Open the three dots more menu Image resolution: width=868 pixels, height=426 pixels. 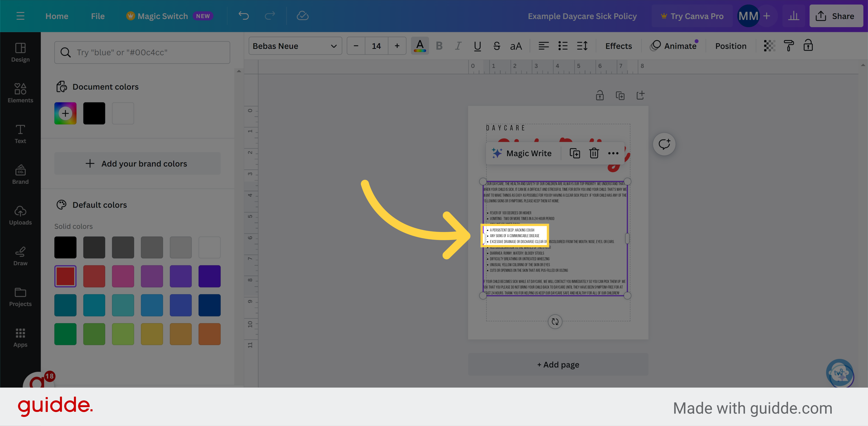613,153
